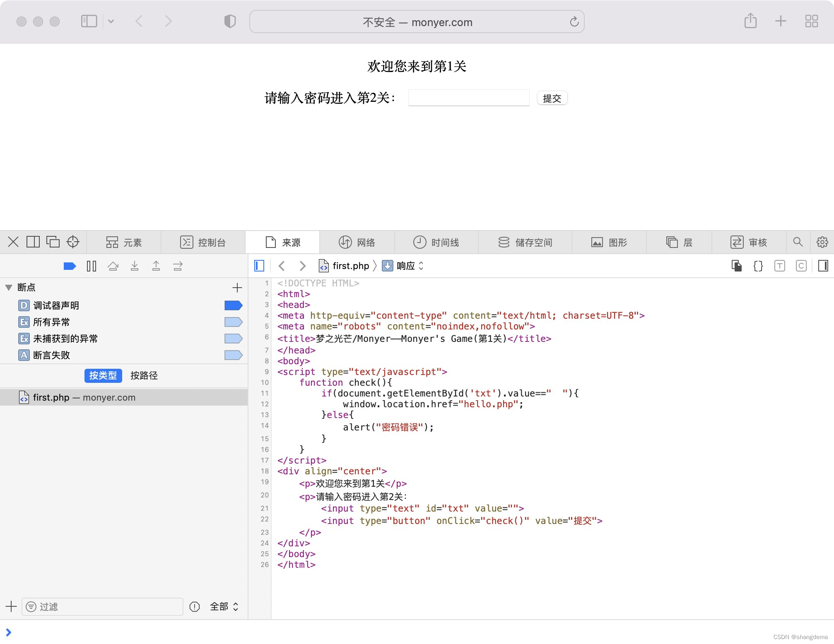Viewport: 834px width, 644px height.
Task: Collapse the Breakpoints section triangle
Action: (x=9, y=287)
